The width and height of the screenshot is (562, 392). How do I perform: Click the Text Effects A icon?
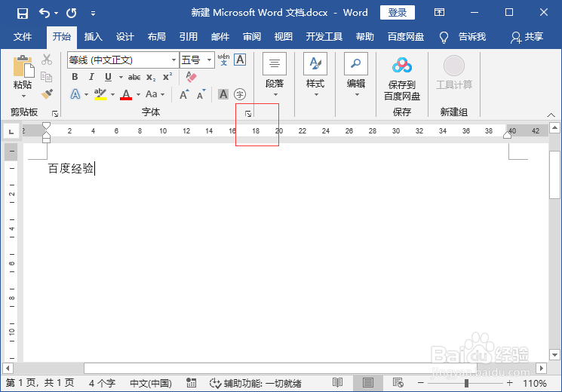(75, 94)
